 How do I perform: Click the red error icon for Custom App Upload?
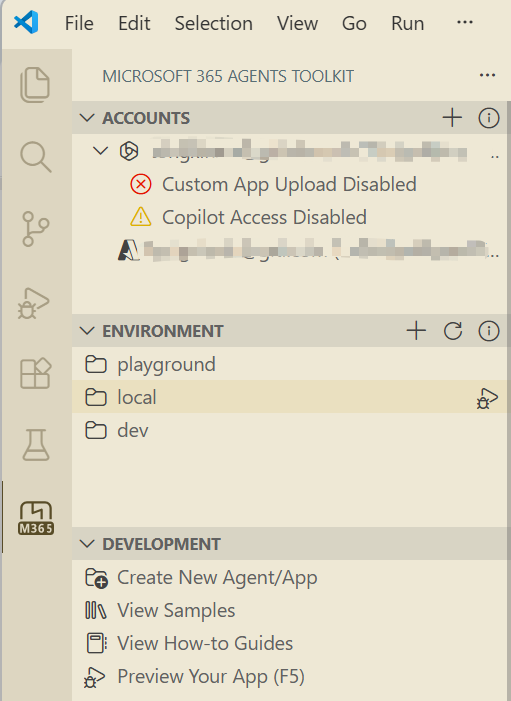click(141, 184)
